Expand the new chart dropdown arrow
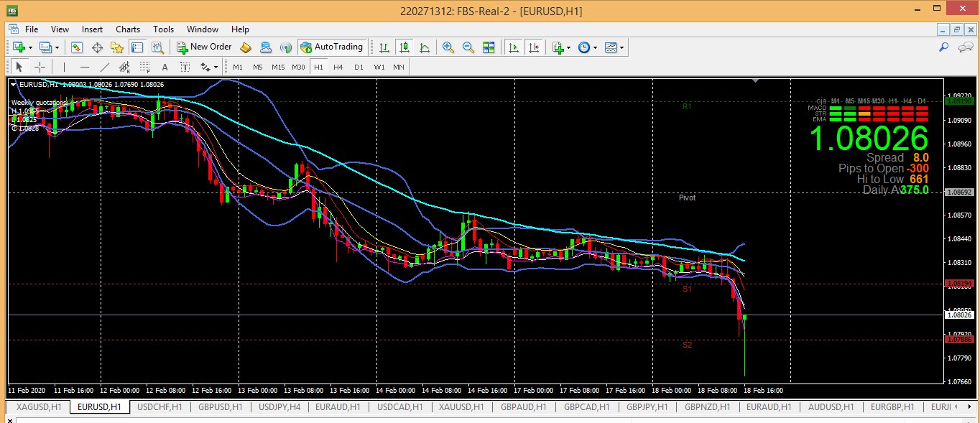The width and height of the screenshot is (980, 423). tap(29, 47)
